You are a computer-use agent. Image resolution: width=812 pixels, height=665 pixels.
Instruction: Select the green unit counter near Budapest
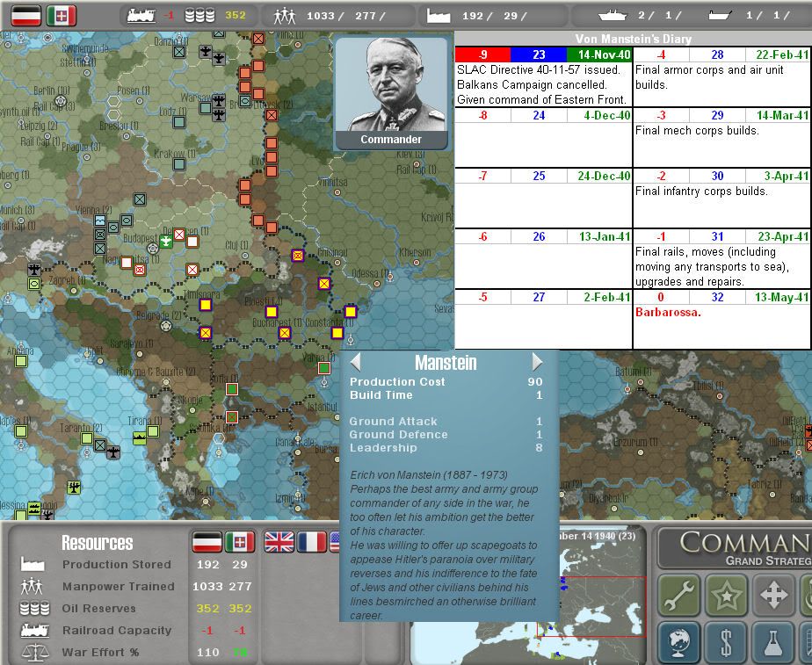pos(166,242)
